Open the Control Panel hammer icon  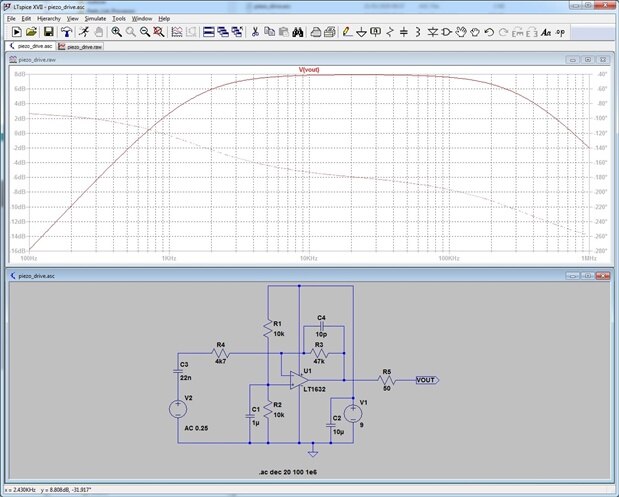click(64, 32)
